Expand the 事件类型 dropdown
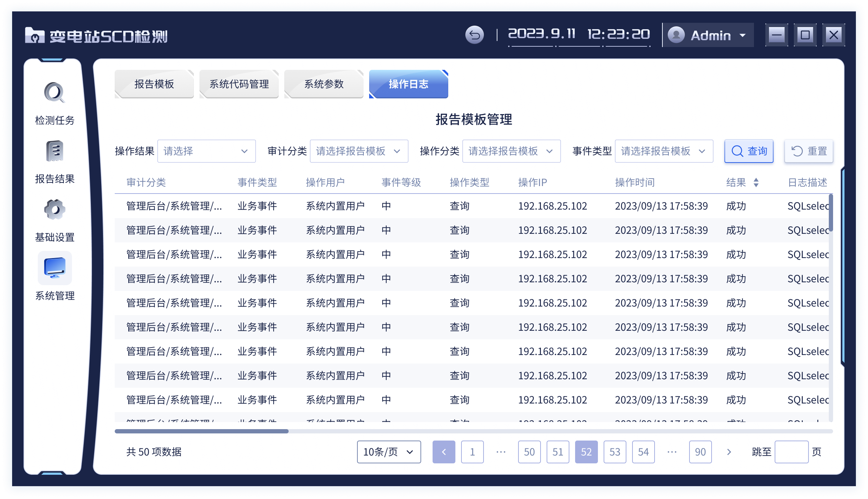The image size is (868, 499). (664, 151)
